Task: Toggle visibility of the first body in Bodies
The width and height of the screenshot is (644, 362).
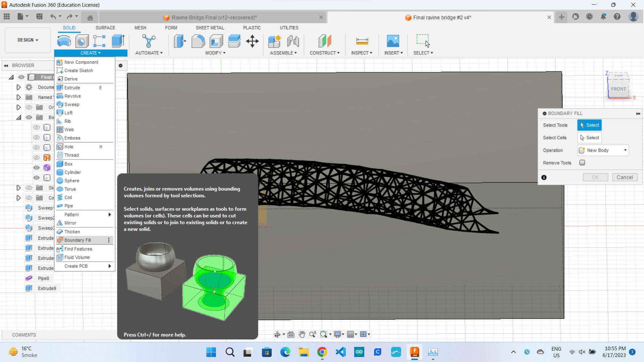Action: coord(36,127)
